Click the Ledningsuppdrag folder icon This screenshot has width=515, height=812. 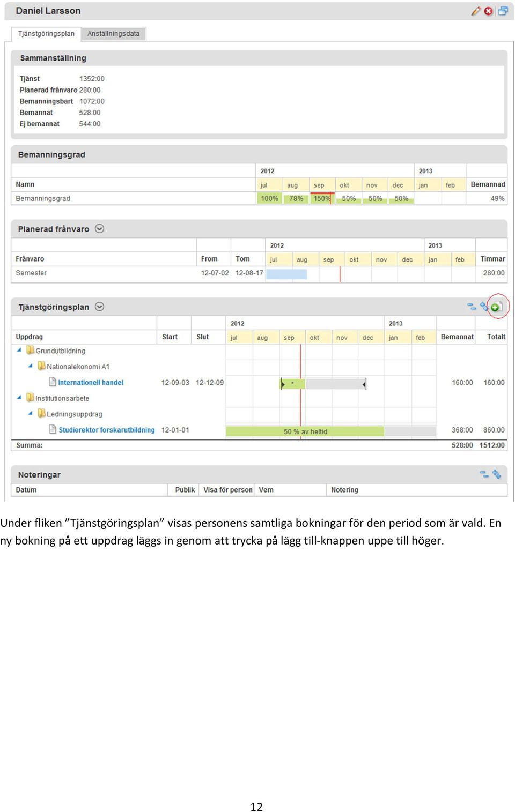pos(41,414)
